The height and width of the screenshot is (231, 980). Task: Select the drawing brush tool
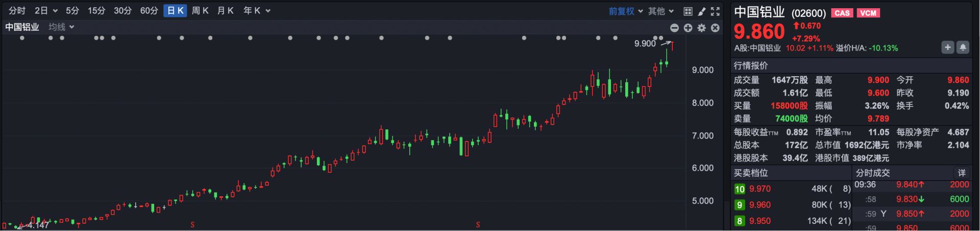(x=702, y=11)
